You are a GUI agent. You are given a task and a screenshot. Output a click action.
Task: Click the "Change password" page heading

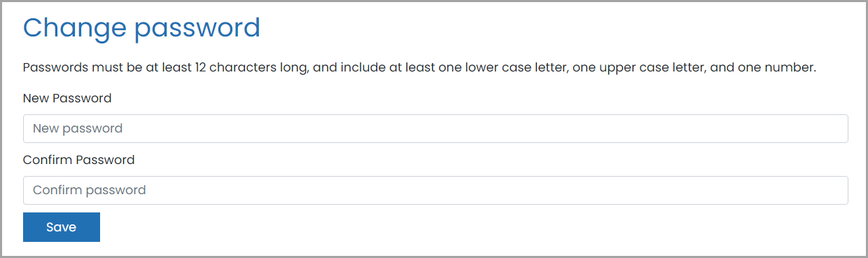[141, 28]
